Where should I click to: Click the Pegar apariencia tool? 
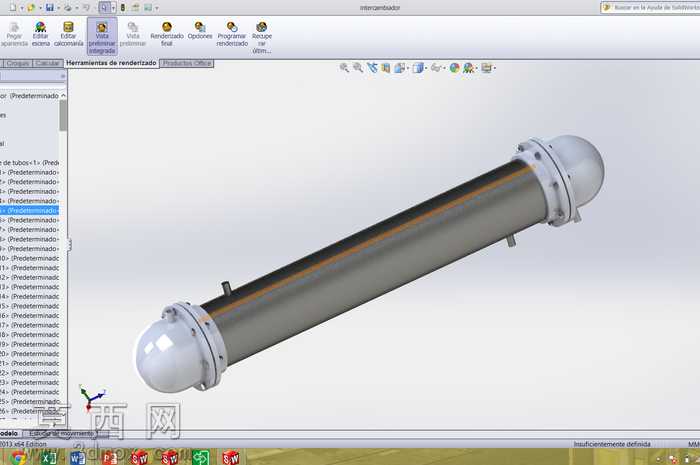click(x=14, y=34)
